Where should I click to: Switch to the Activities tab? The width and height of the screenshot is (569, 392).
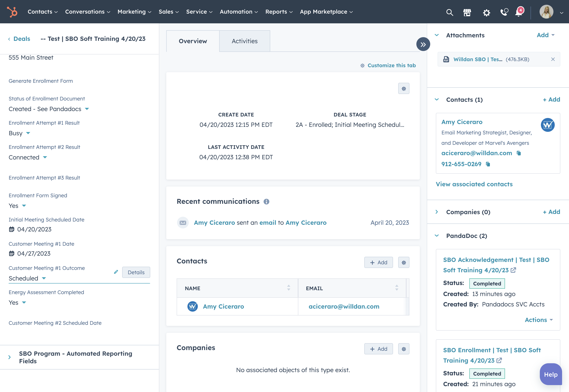(x=245, y=41)
